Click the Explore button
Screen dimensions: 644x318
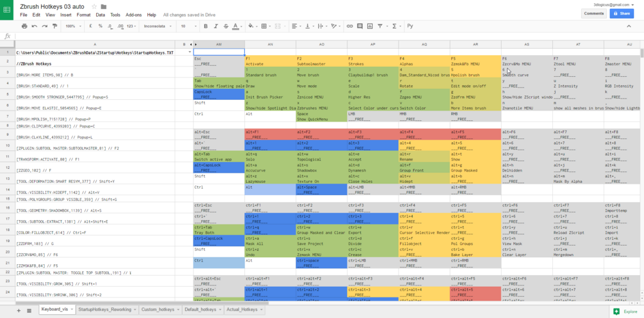[x=625, y=312]
